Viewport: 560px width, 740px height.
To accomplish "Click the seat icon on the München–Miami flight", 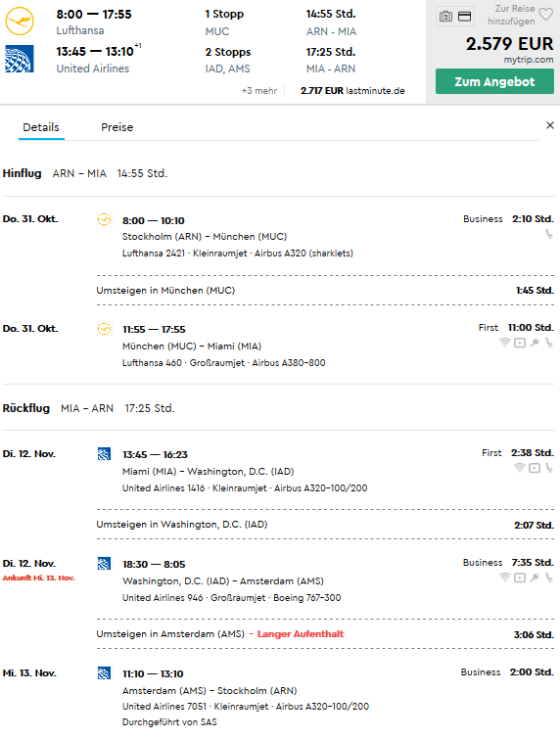I will pos(549,343).
